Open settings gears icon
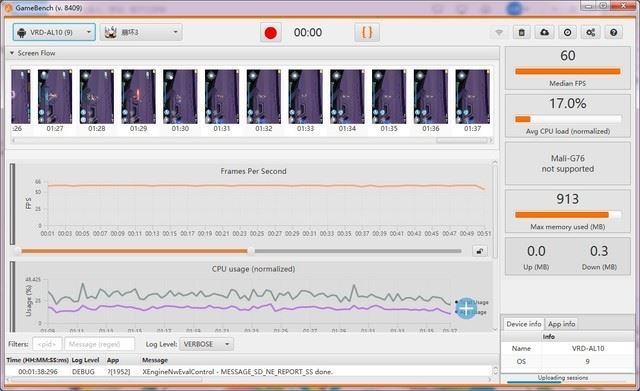 590,33
